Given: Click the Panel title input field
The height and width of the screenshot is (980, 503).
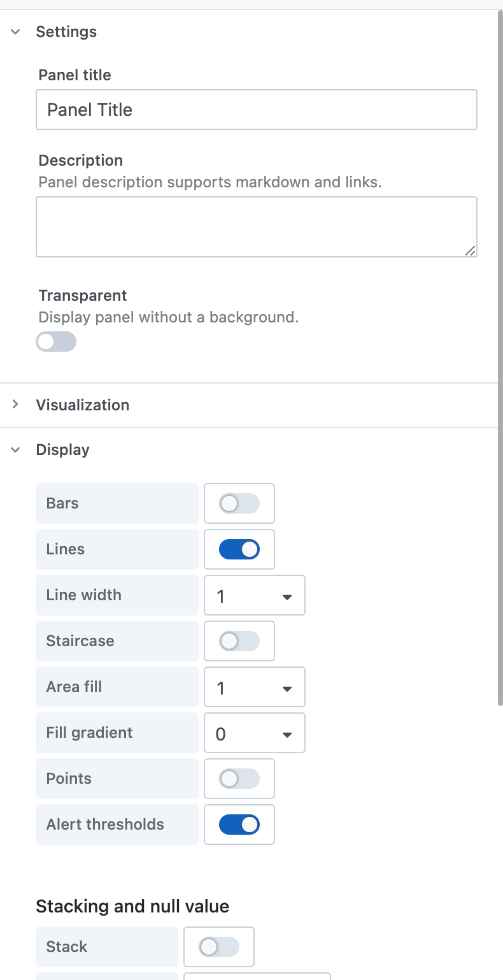Looking at the screenshot, I should (x=257, y=110).
